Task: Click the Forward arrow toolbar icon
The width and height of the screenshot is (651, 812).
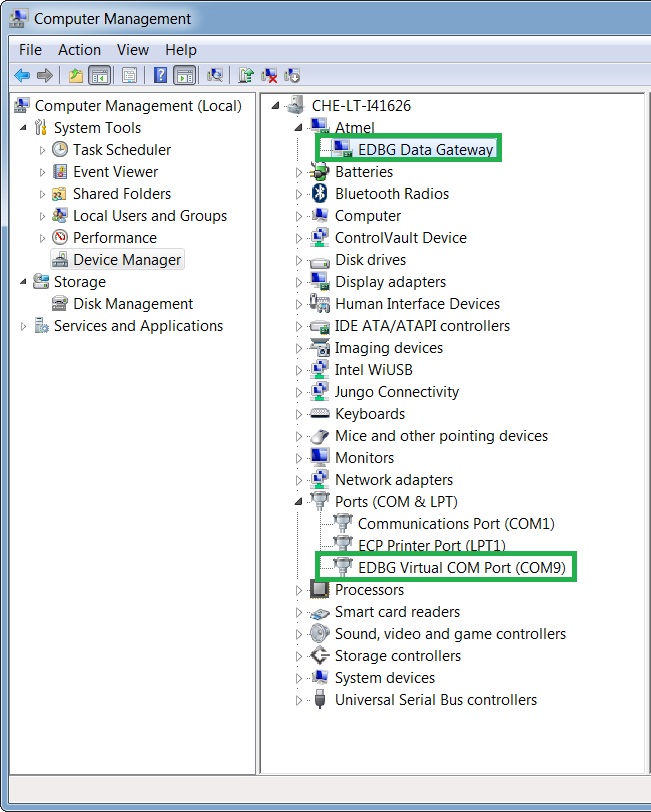Action: (x=45, y=76)
